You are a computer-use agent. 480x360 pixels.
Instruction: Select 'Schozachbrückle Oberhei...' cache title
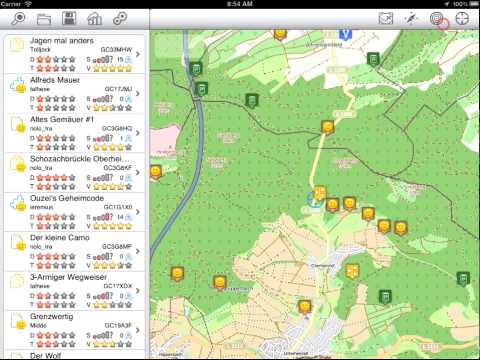(x=80, y=159)
